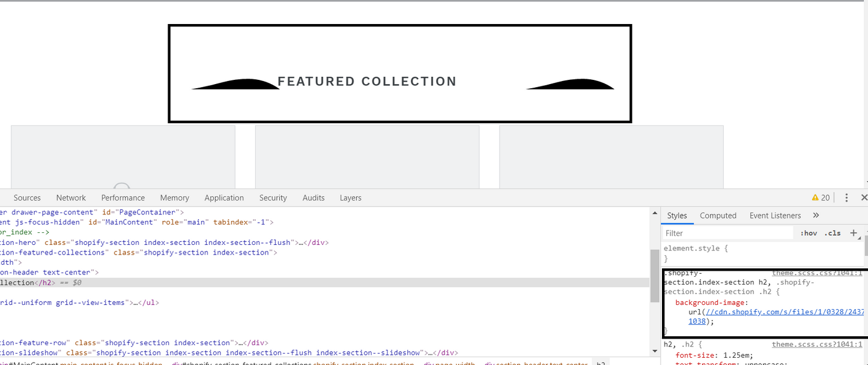
Task: Focus the styles Filter input field
Action: coord(729,233)
